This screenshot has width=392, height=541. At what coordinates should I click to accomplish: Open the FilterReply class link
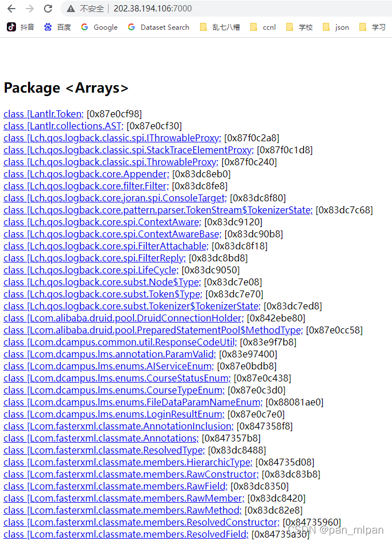coord(95,258)
